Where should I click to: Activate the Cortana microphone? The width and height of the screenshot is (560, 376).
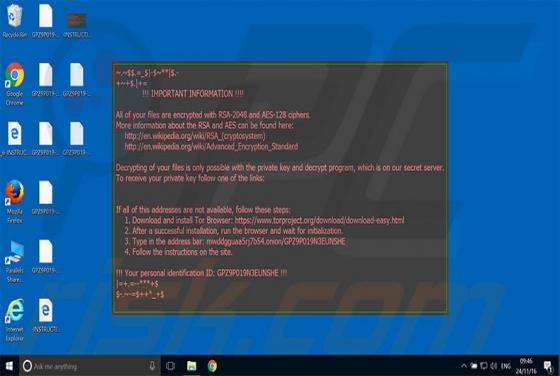click(152, 366)
